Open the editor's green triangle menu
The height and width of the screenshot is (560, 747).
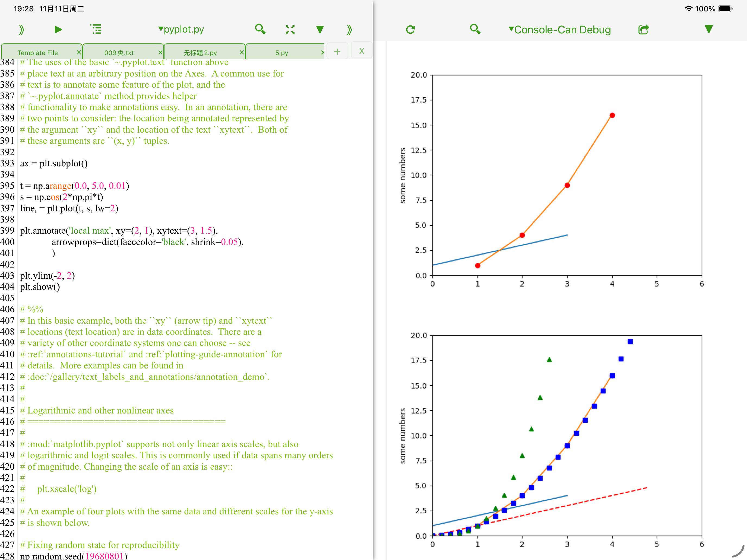[x=320, y=30]
